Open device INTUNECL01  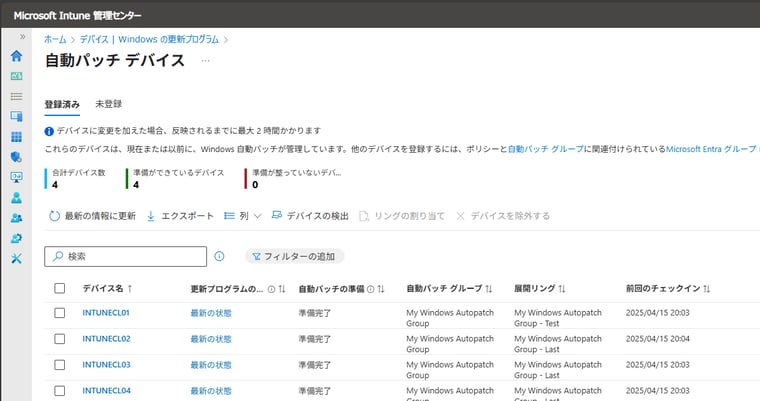(106, 313)
